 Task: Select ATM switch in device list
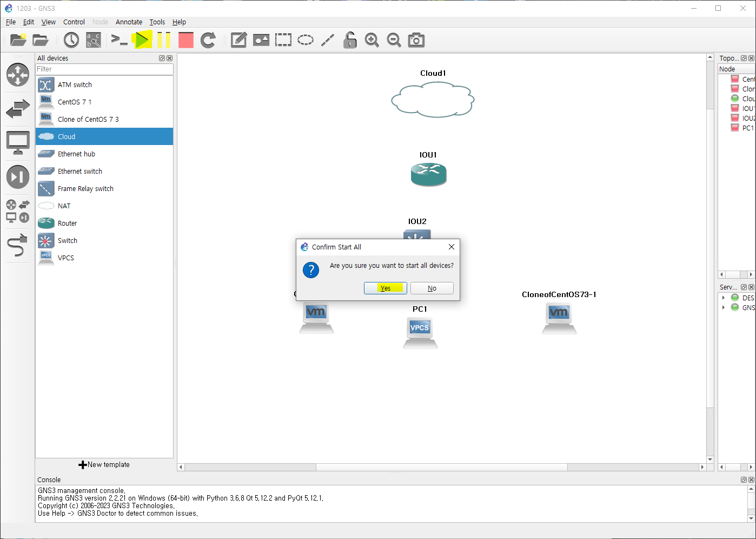104,84
